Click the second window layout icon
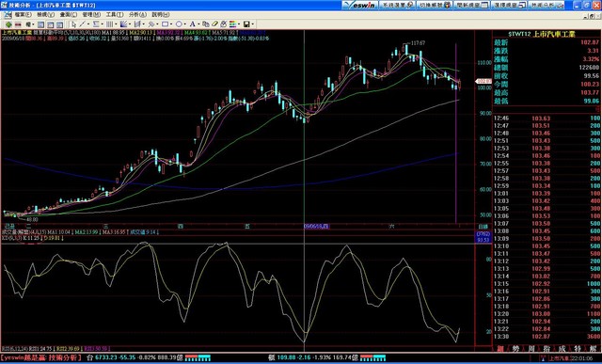 pos(50,25)
